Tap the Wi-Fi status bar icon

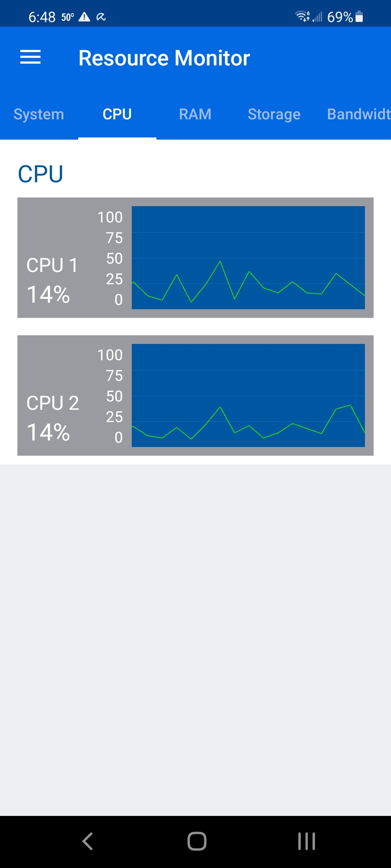(303, 16)
